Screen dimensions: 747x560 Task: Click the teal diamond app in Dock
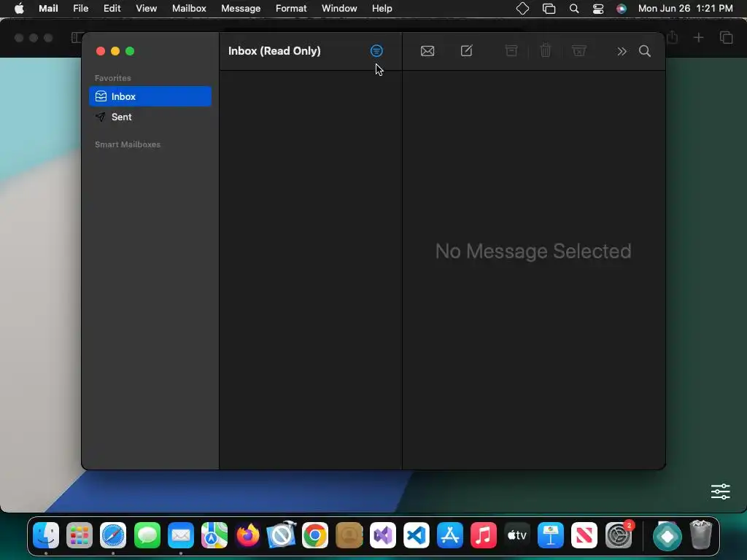tap(667, 535)
